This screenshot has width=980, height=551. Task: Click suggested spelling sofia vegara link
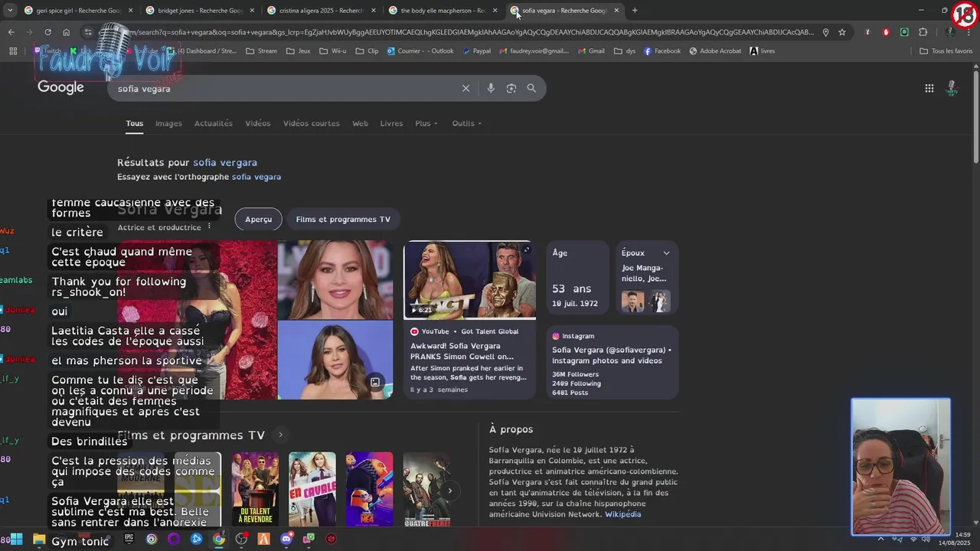click(256, 177)
